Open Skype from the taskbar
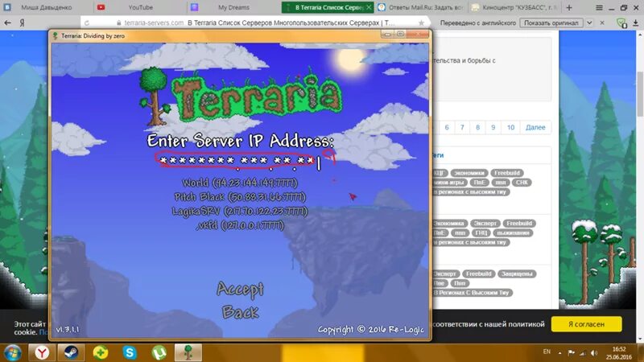The image size is (644, 362). tap(130, 352)
